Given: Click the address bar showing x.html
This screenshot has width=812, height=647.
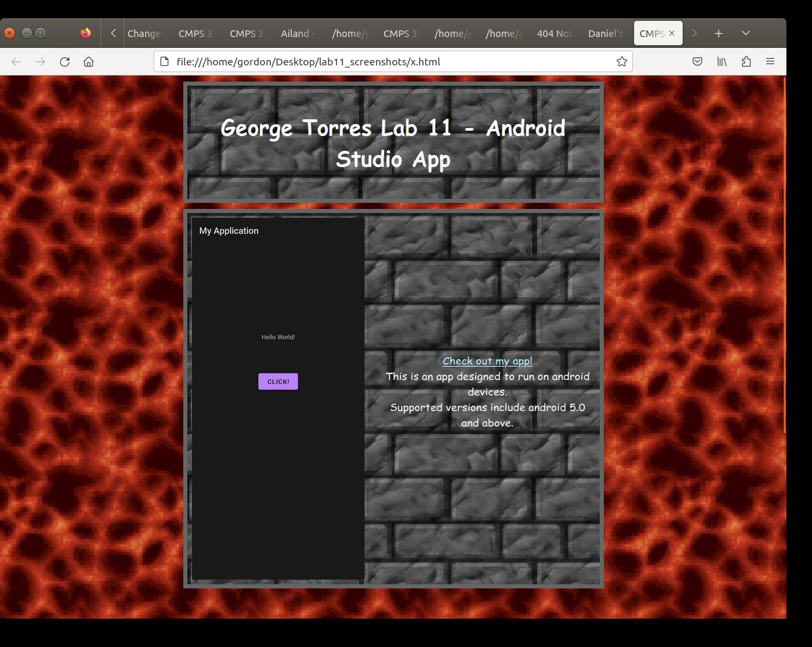Looking at the screenshot, I should tap(391, 62).
